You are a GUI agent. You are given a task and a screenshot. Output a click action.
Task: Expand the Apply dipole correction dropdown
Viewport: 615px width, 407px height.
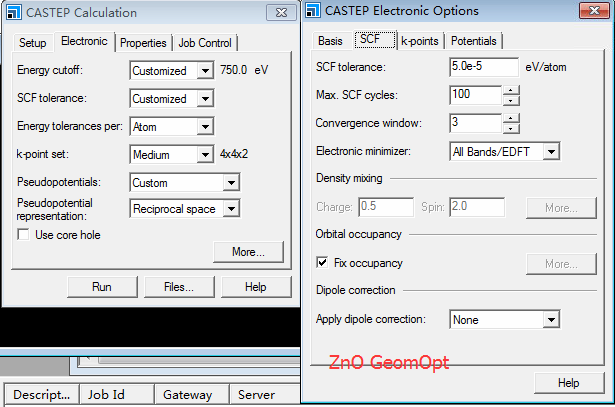click(x=551, y=320)
